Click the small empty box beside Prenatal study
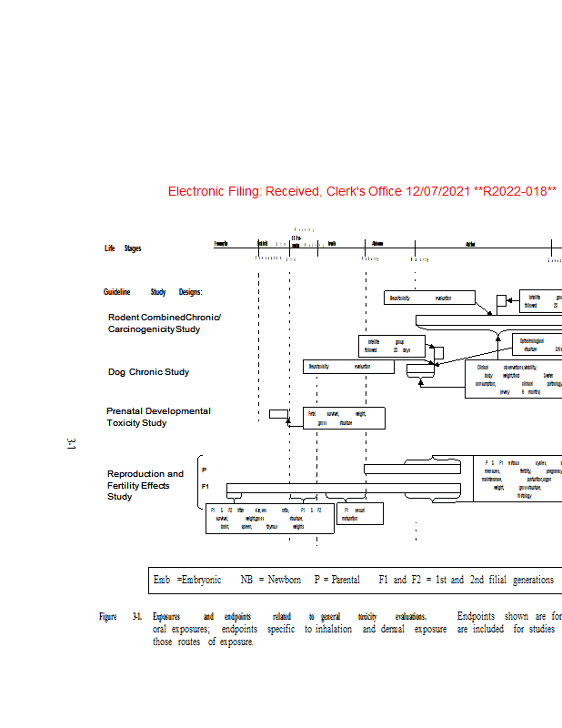562x728 pixels. pyautogui.click(x=278, y=414)
